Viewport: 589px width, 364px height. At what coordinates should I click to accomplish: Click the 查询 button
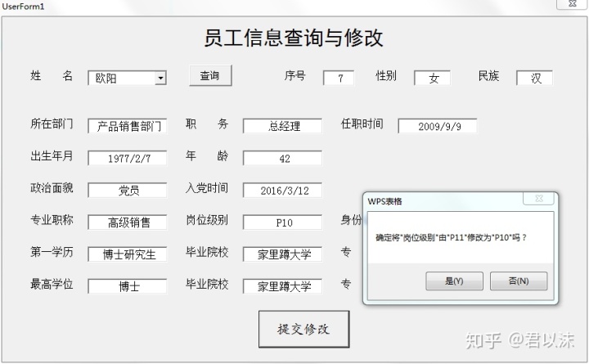(x=210, y=75)
